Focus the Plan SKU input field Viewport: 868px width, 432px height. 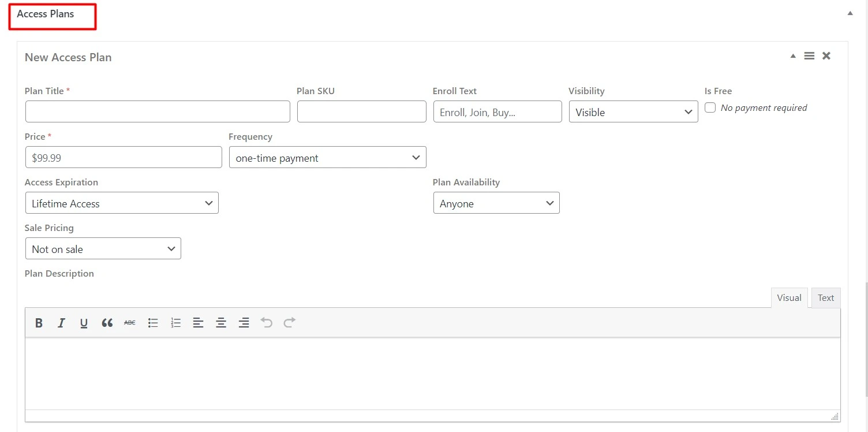click(x=362, y=111)
